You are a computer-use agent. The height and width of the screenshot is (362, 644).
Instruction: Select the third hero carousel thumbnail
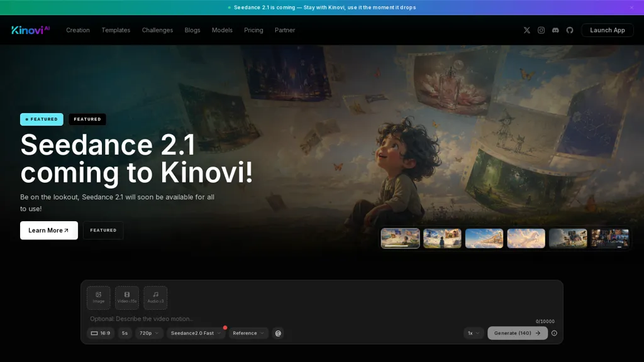click(484, 238)
